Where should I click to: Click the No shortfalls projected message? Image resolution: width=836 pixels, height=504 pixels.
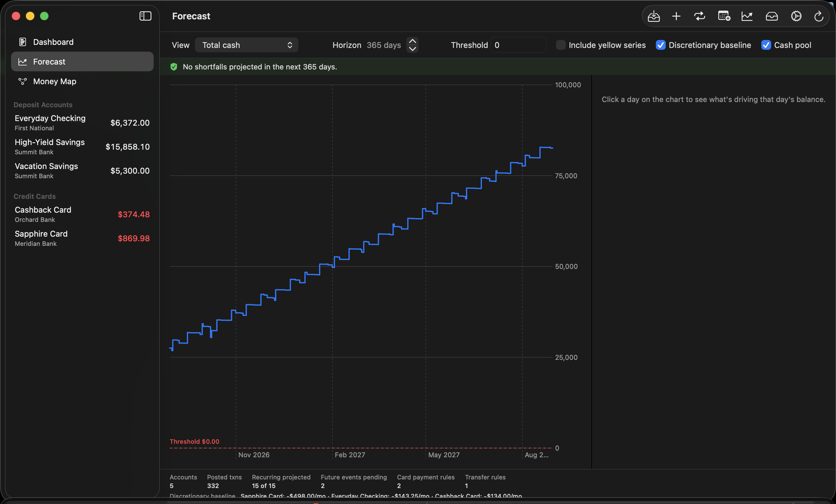coord(259,67)
